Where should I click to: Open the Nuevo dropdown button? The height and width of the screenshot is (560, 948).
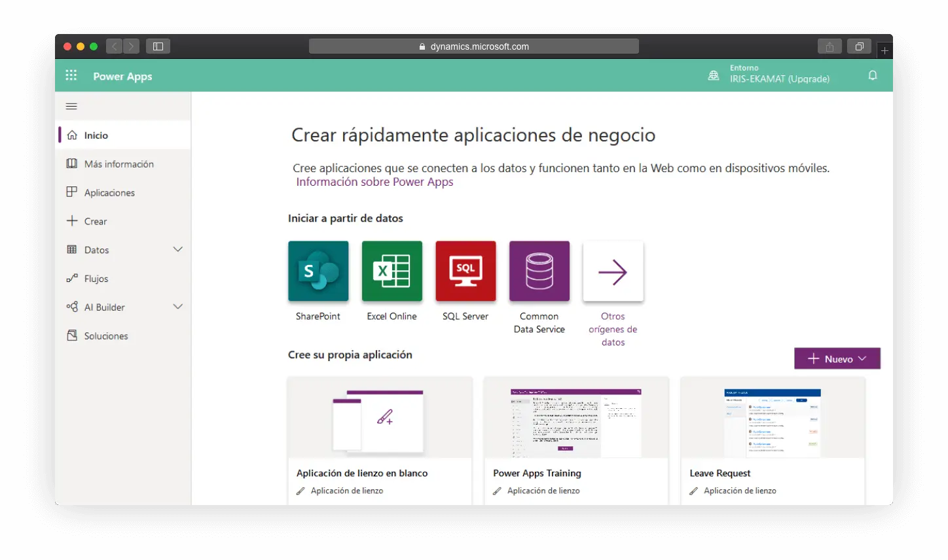837,359
